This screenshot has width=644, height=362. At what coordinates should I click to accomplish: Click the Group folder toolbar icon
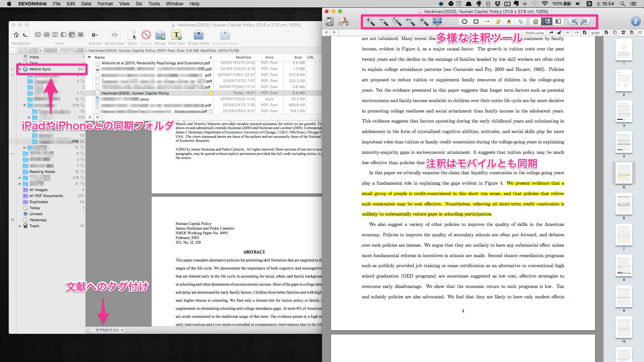[x=160, y=35]
